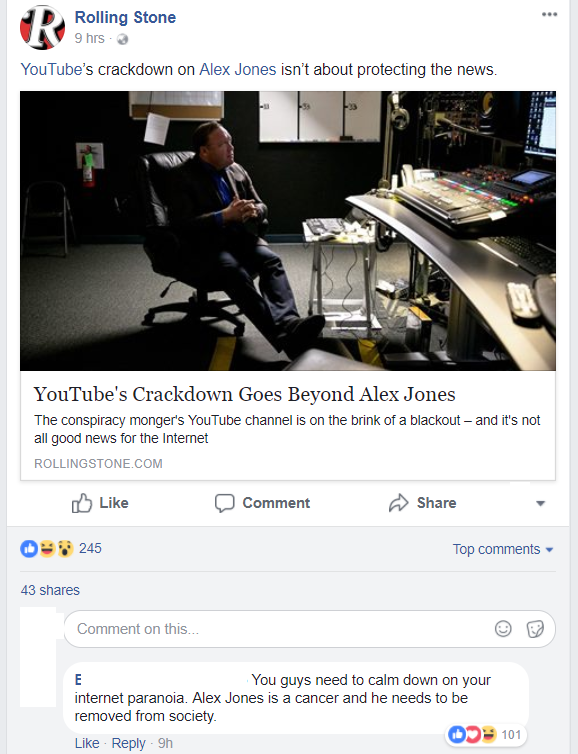578x754 pixels.
Task: Open the Rolling Stone profile logo
Action: pyautogui.click(x=42, y=27)
